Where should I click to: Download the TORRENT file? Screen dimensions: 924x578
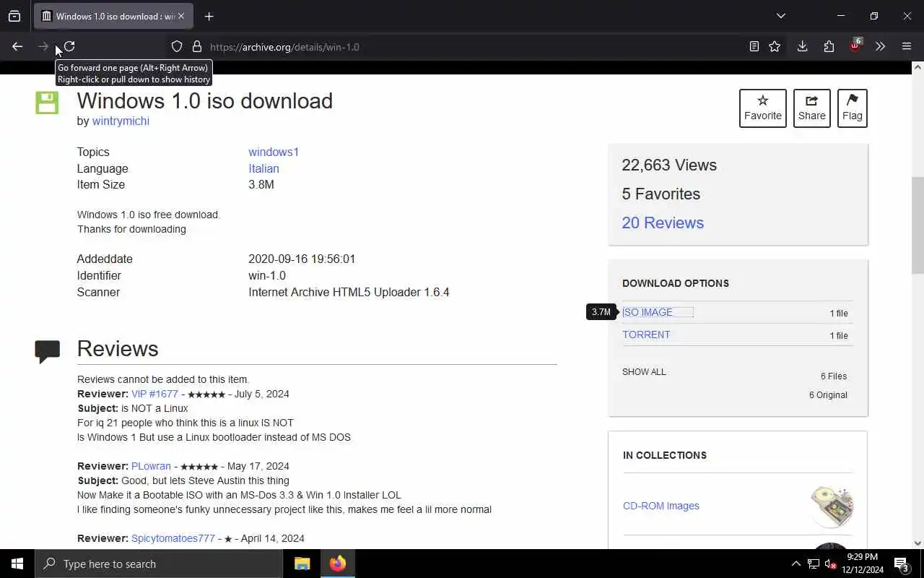point(646,335)
